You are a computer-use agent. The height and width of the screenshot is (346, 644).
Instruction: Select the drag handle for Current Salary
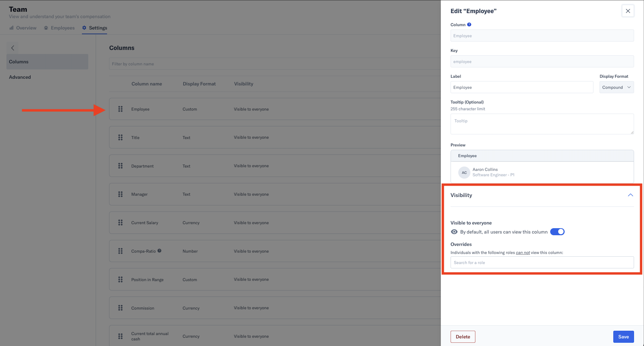click(120, 222)
